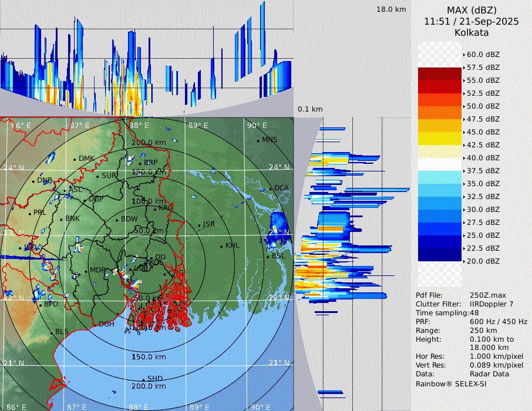Click the MNS station marker on map
The height and width of the screenshot is (411, 532).
pyautogui.click(x=258, y=140)
